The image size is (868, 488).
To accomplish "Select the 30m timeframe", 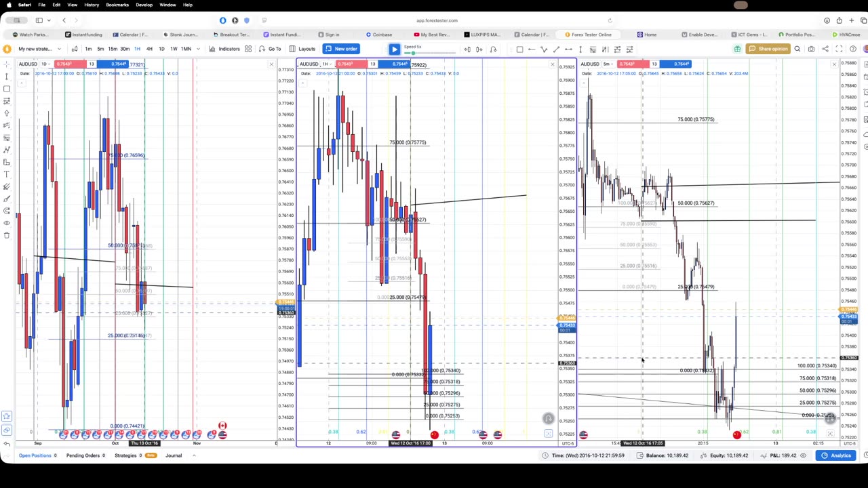I will click(x=125, y=49).
